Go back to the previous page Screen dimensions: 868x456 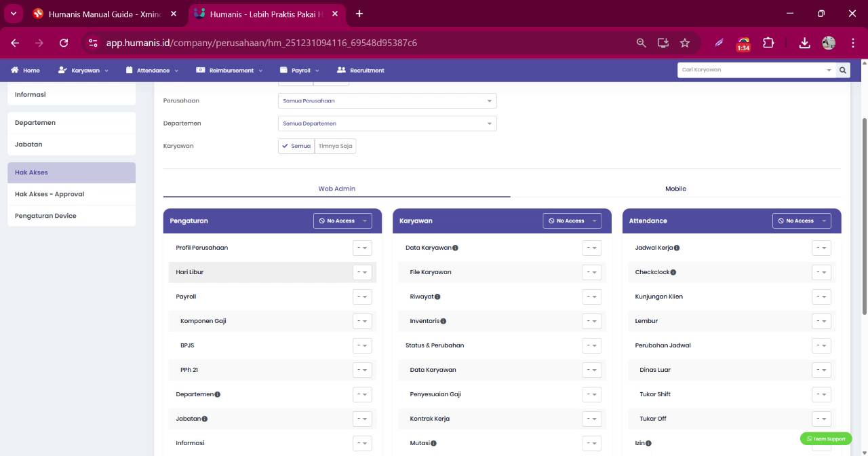pyautogui.click(x=15, y=43)
